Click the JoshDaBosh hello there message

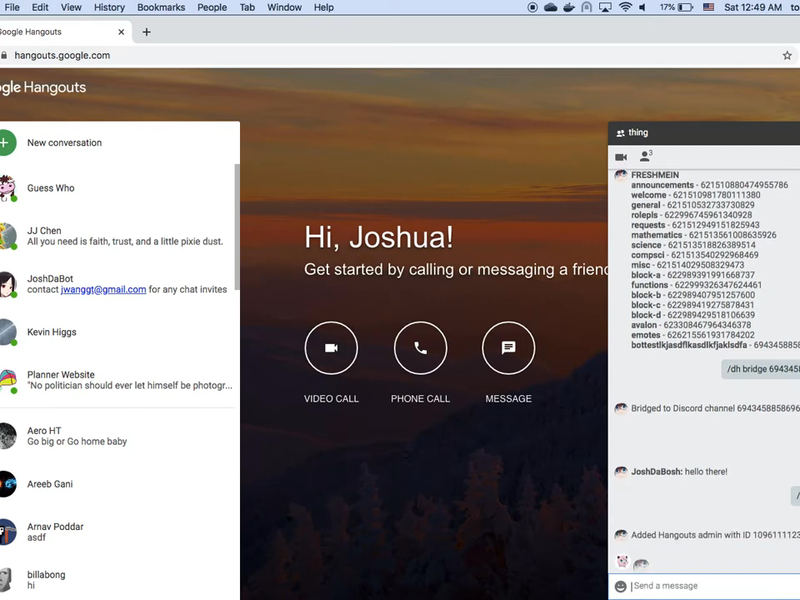coord(679,471)
